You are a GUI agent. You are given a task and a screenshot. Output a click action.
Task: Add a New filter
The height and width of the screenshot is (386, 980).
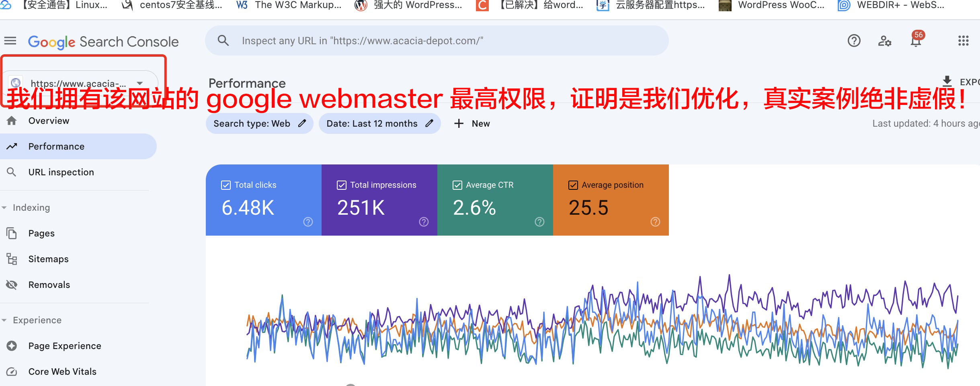(472, 123)
